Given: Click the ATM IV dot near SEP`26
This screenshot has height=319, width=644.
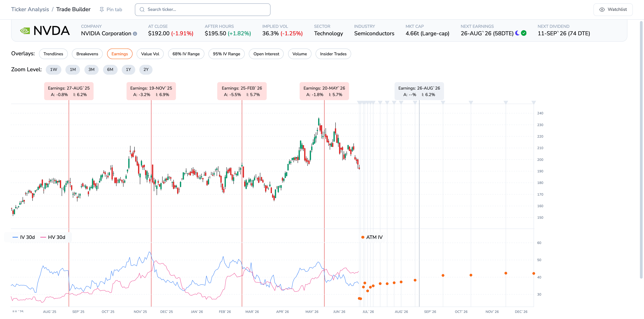Looking at the screenshot, I should [x=443, y=275].
